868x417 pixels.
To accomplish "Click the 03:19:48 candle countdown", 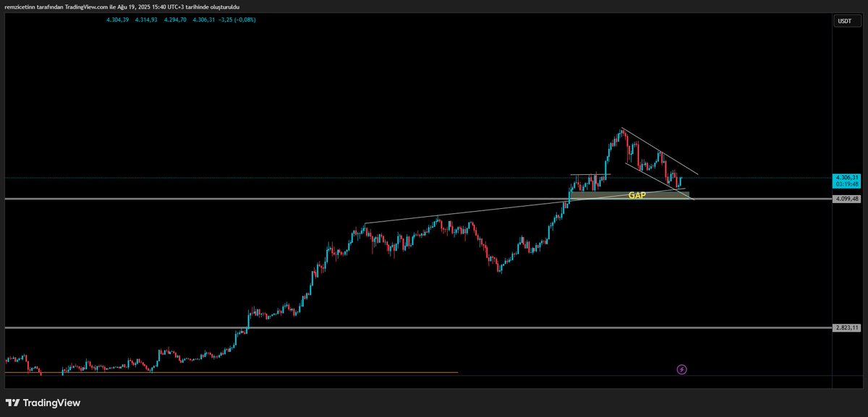I will pos(846,184).
